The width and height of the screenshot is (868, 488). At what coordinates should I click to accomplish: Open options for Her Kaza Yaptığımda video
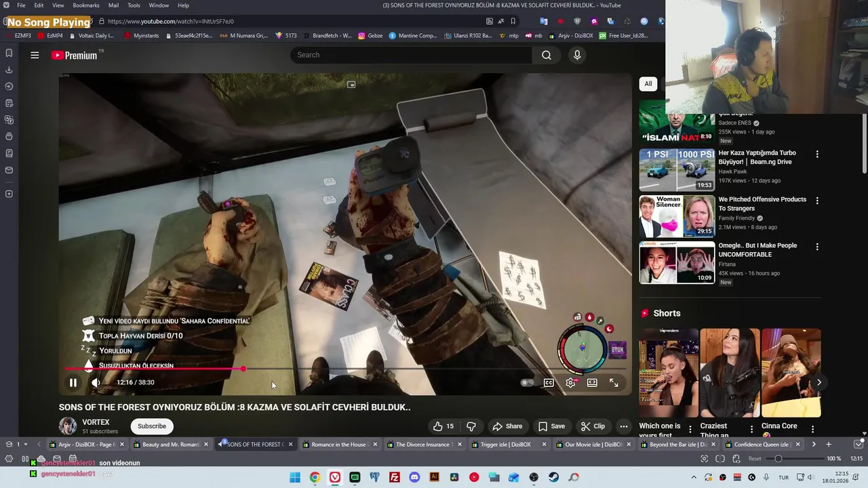817,154
